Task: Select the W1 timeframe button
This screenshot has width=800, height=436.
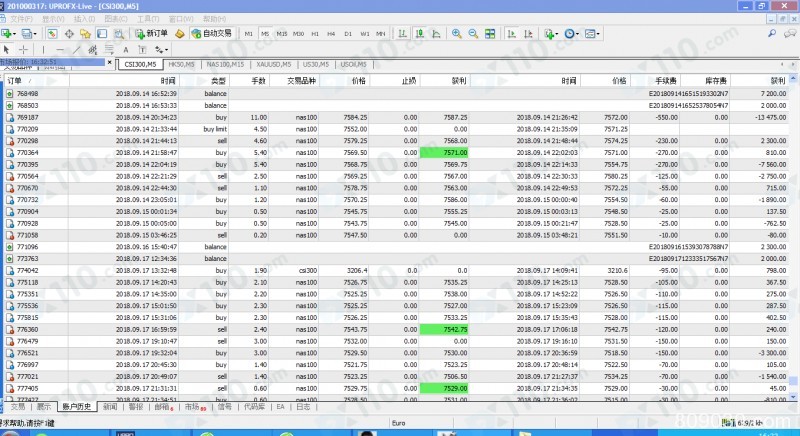Action: 364,34
